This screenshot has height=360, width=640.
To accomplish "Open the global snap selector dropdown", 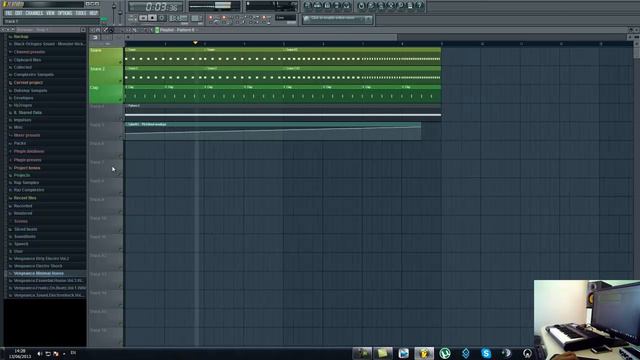I will point(285,18).
